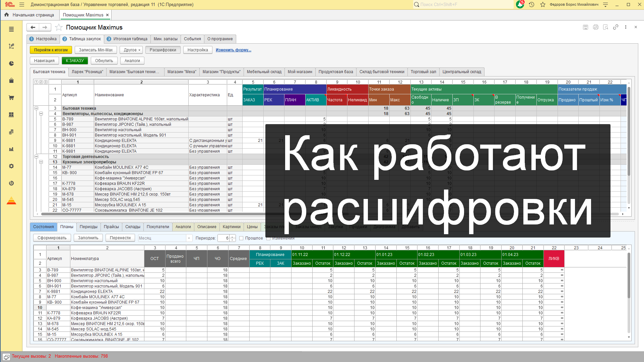The height and width of the screenshot is (362, 644).
Task: Switch to Настройка tab
Action: coord(43,39)
